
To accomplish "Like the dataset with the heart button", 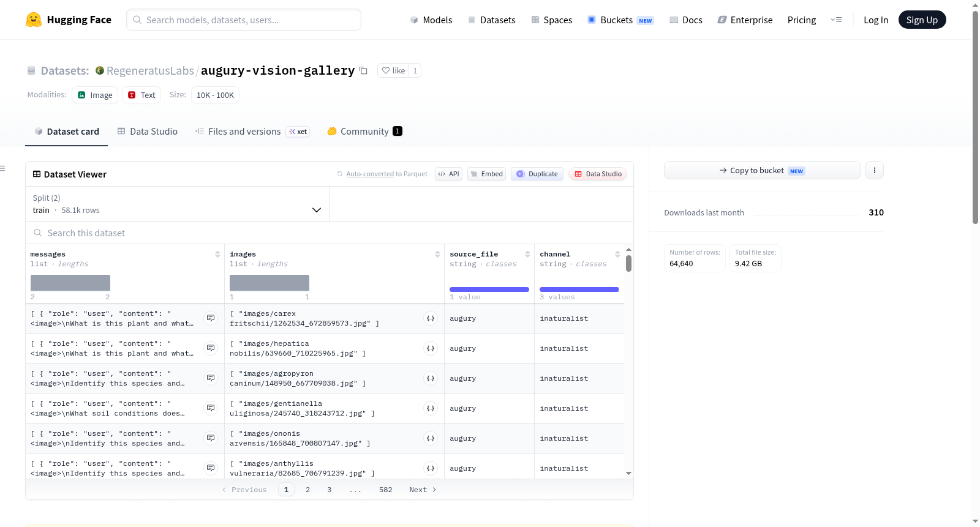I will (x=393, y=70).
